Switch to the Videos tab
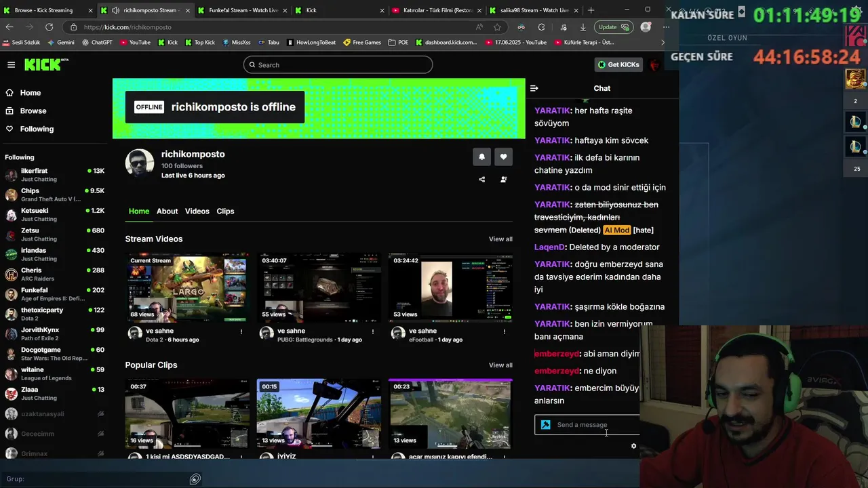 197,211
